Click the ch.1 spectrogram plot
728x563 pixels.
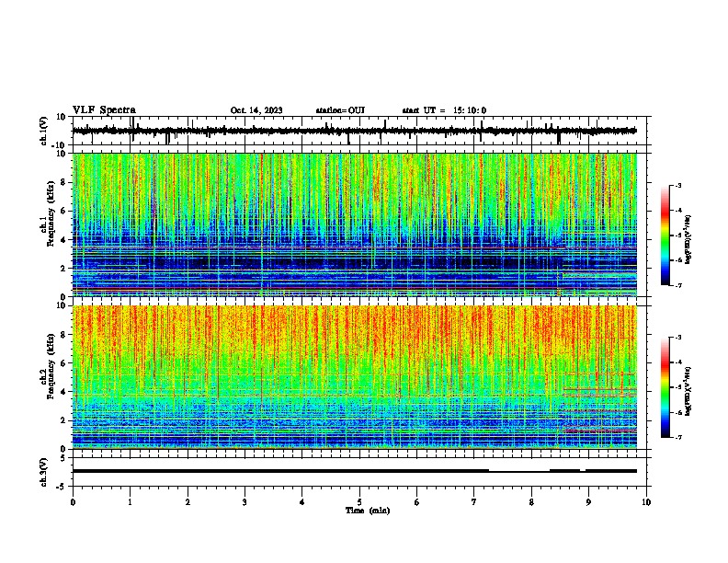point(355,224)
